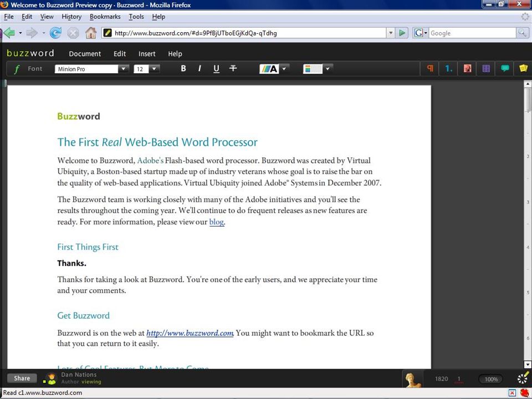This screenshot has height=399, width=532.
Task: Click the site favicon in address bar
Action: (x=107, y=33)
